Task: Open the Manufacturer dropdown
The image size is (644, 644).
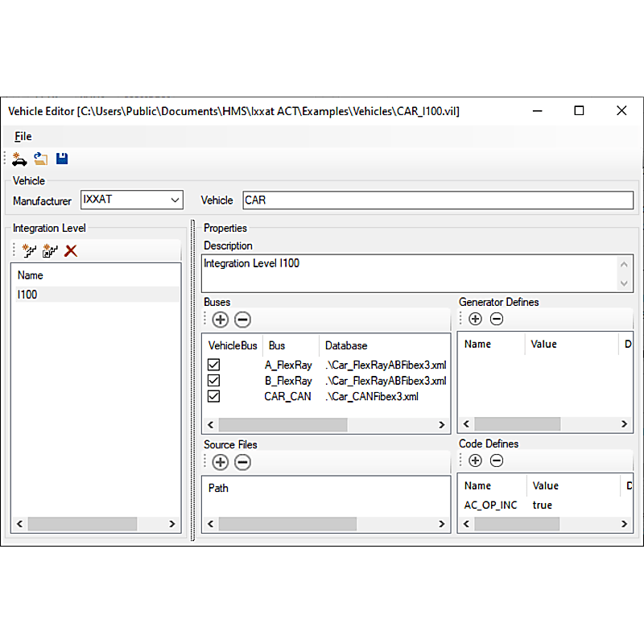Action: [x=176, y=200]
